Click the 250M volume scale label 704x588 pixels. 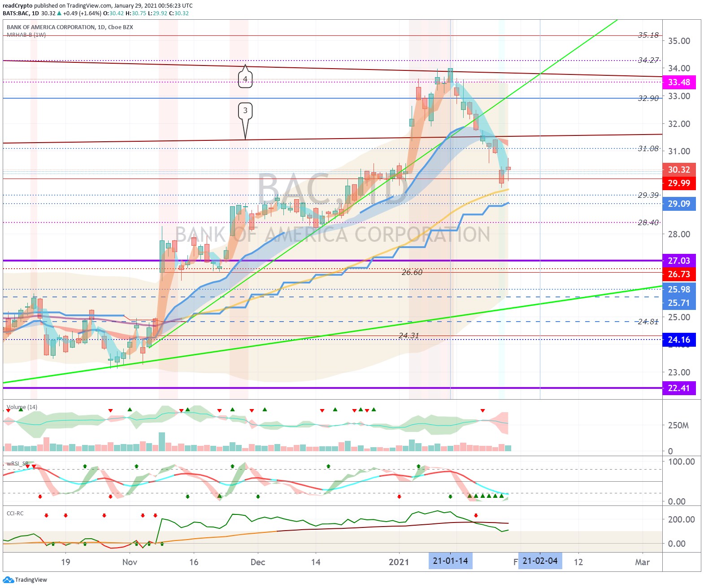coord(678,425)
